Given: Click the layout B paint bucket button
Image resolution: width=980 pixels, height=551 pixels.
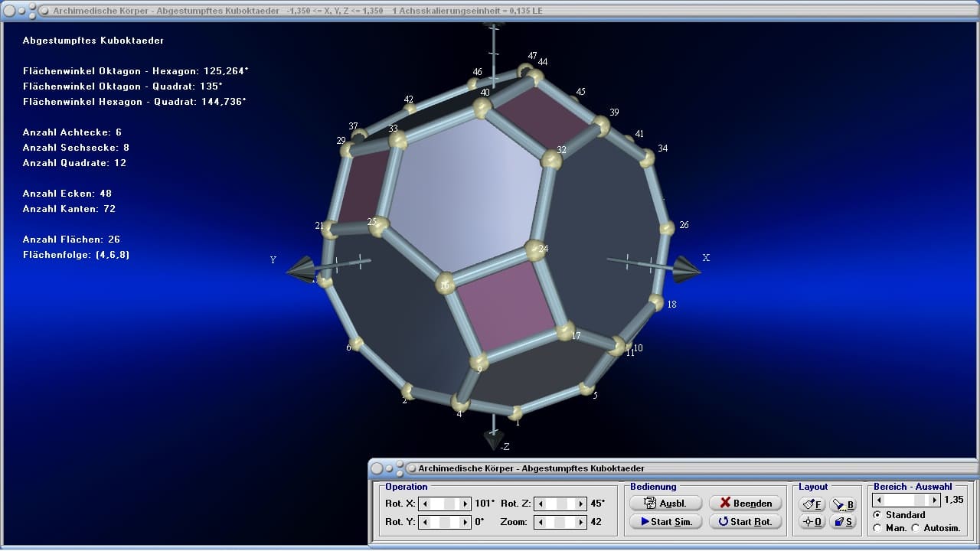Looking at the screenshot, I should 843,504.
